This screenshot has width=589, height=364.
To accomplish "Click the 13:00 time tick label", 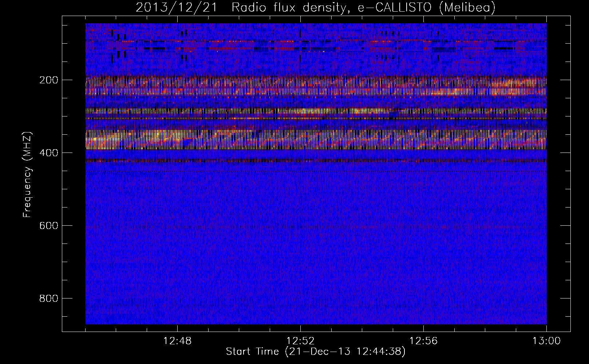I will (x=546, y=341).
